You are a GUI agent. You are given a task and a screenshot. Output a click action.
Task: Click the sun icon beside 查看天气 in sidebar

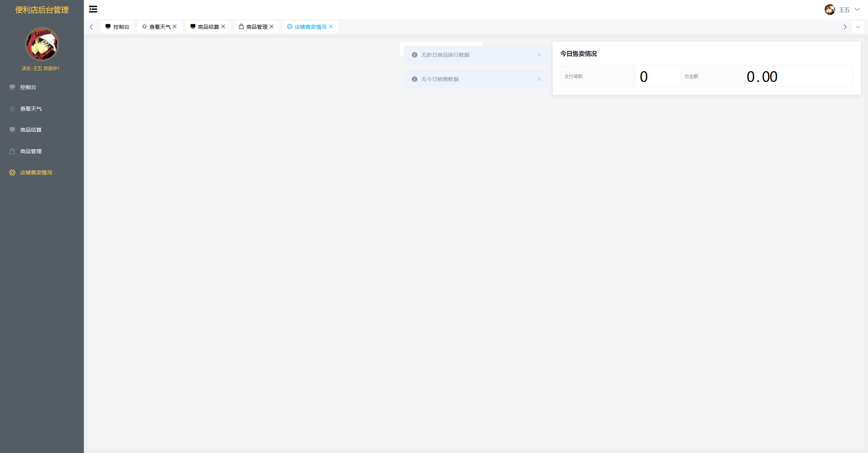[12, 109]
